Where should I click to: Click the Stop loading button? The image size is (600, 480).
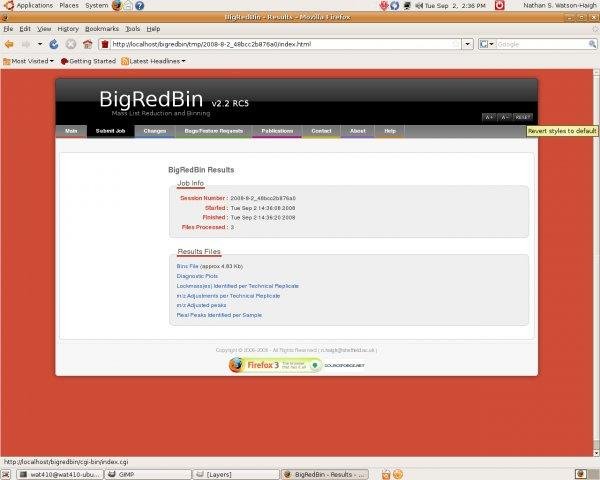point(71,44)
